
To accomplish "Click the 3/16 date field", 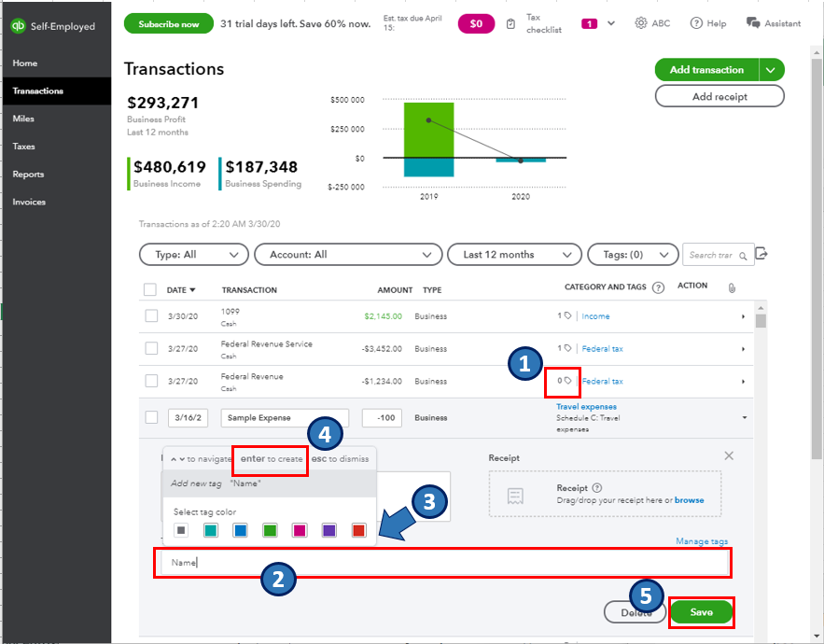I will coord(188,418).
